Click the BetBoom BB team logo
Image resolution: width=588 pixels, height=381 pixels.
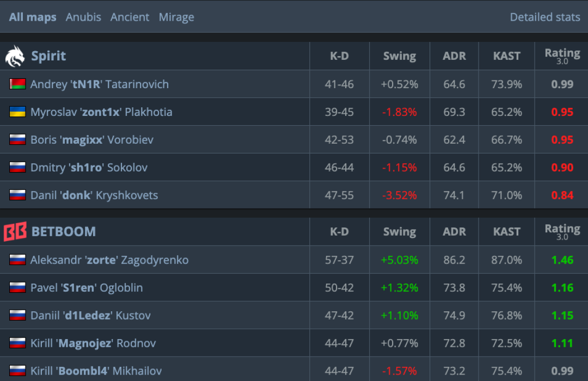(15, 231)
